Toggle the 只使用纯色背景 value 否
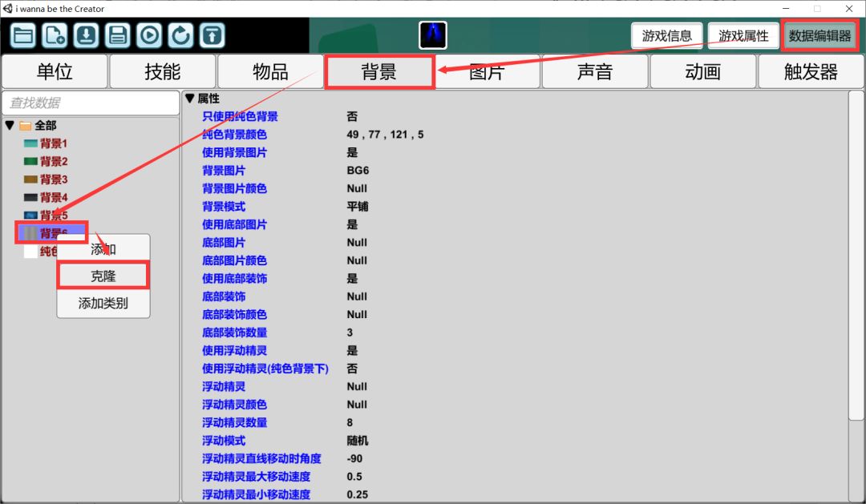 click(x=352, y=116)
